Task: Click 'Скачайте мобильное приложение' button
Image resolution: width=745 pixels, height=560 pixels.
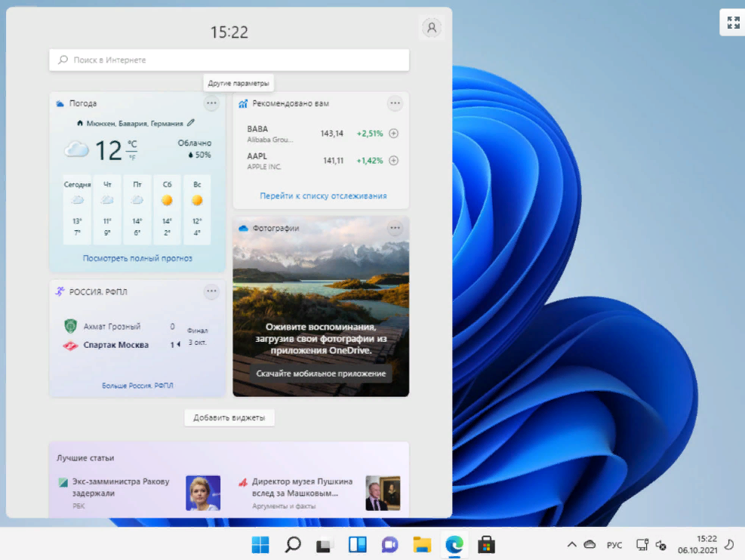Action: (321, 374)
